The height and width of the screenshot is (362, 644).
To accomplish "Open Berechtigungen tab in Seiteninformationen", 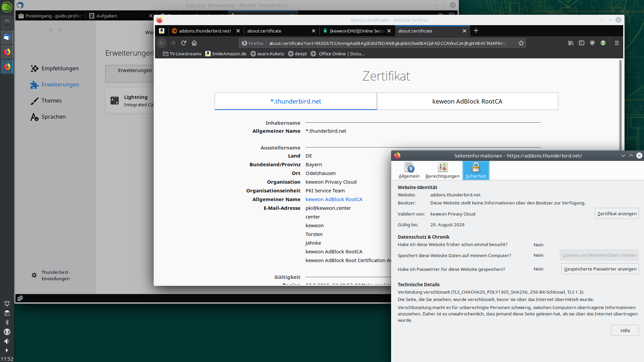I will (442, 170).
